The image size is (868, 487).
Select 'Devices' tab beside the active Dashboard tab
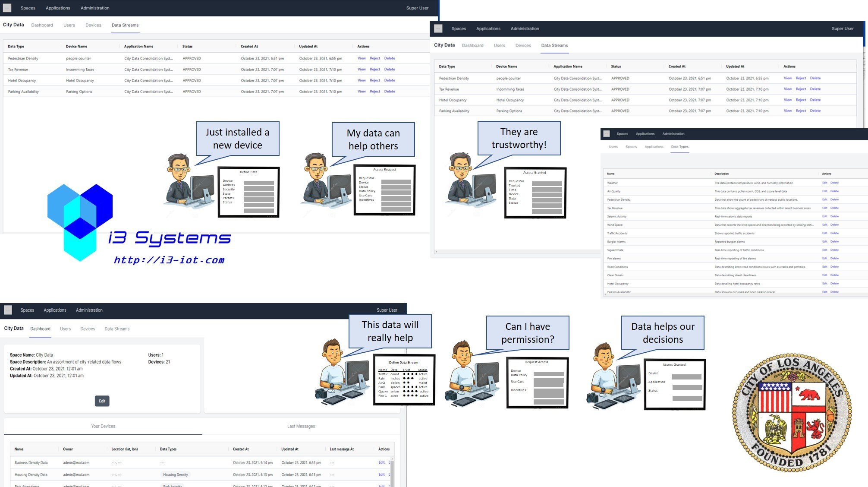pos(88,329)
